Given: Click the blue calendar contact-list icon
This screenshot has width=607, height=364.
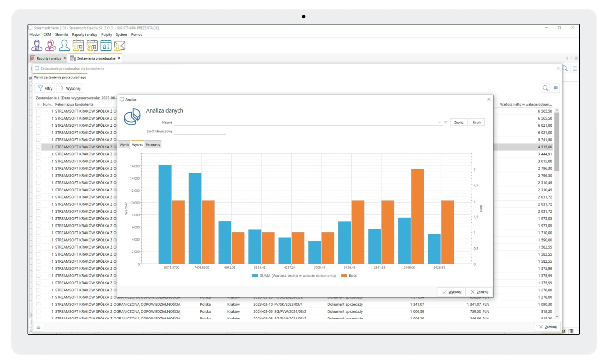Looking at the screenshot, I should (x=106, y=46).
